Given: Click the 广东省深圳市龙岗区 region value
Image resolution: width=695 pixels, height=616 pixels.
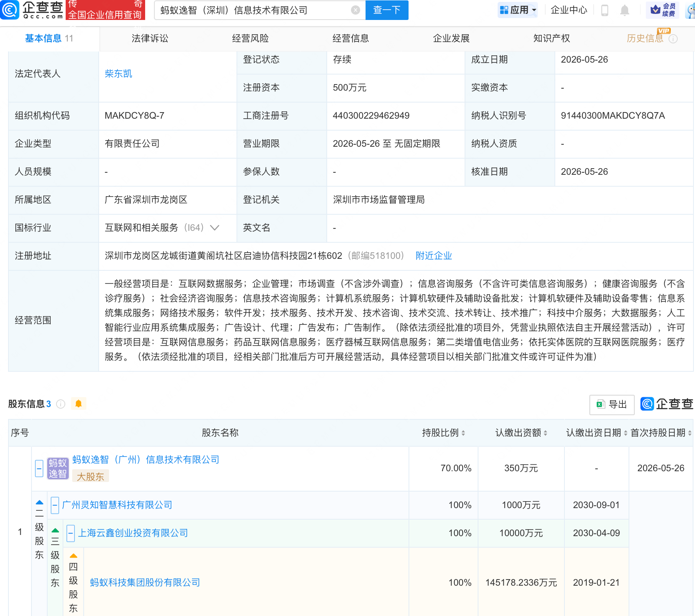Looking at the screenshot, I should click(146, 200).
